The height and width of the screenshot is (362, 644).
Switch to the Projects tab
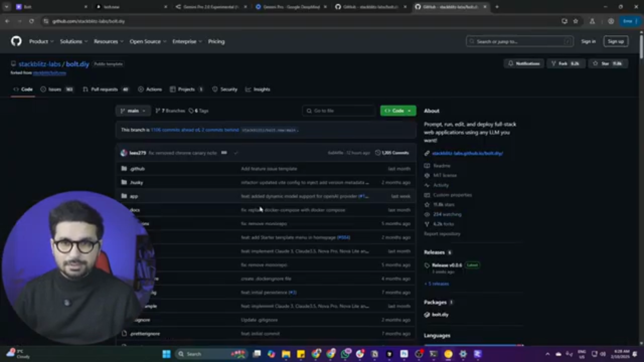pos(186,89)
